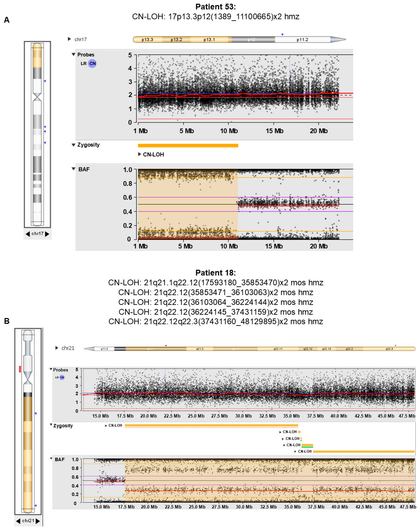
Task: Select band q22.12 on chr21 ideogram
Action: pyautogui.click(x=308, y=349)
